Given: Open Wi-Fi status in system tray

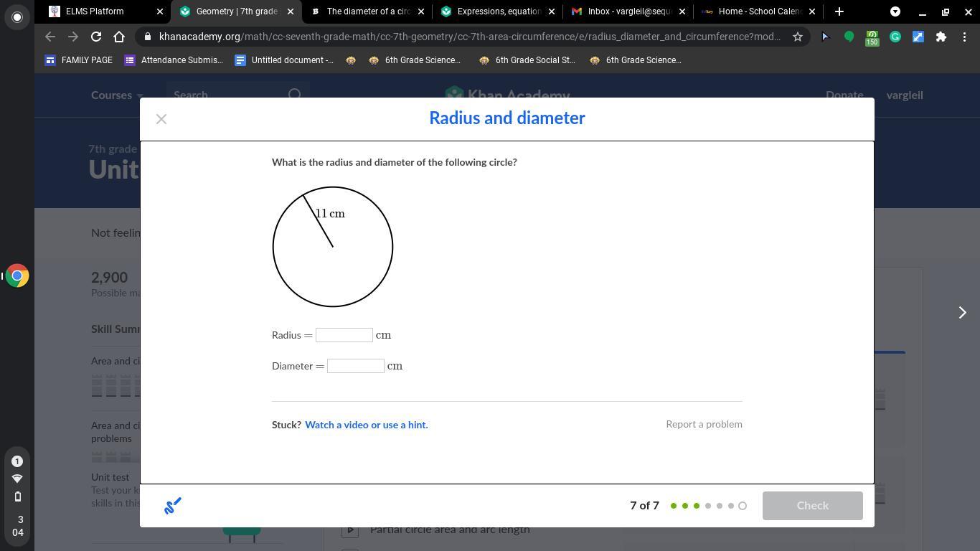Looking at the screenshot, I should (x=17, y=479).
